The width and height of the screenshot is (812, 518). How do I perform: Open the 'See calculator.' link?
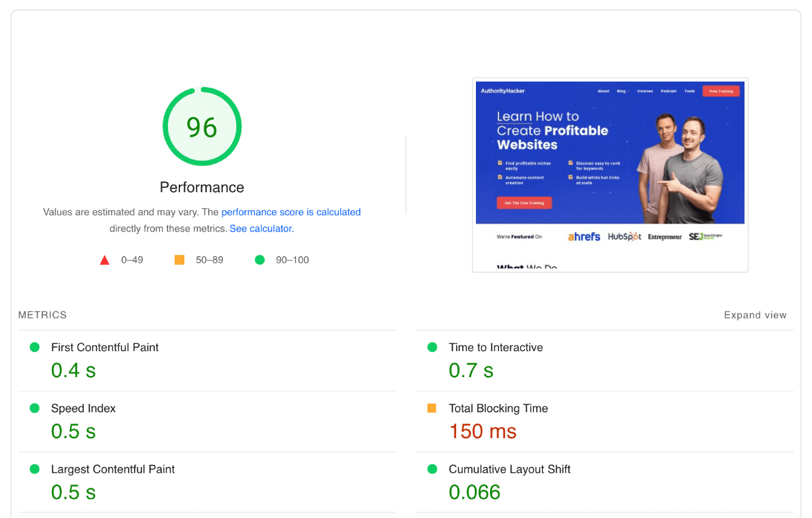262,228
